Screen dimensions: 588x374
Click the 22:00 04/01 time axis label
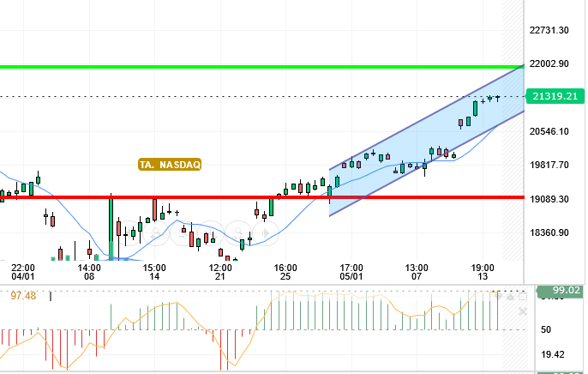click(x=23, y=272)
